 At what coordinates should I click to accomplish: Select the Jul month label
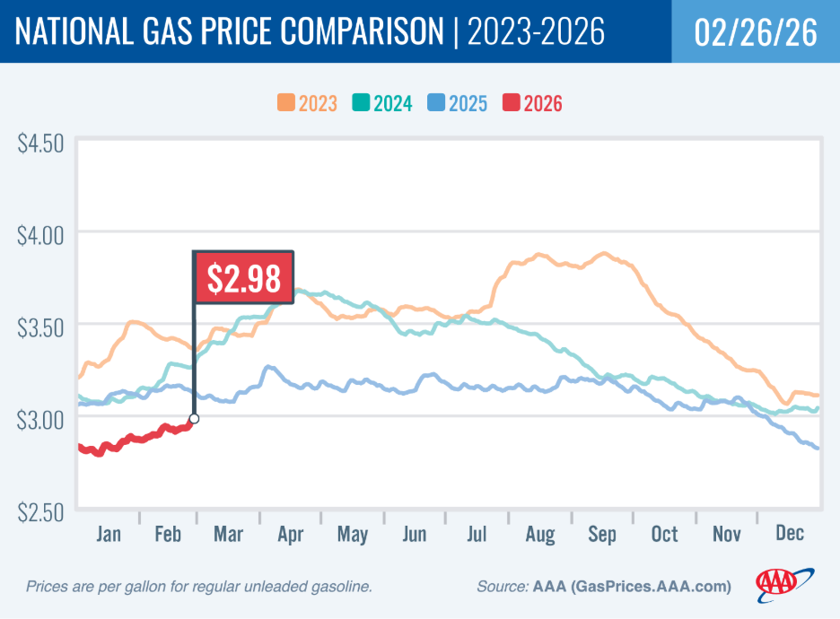(x=477, y=534)
